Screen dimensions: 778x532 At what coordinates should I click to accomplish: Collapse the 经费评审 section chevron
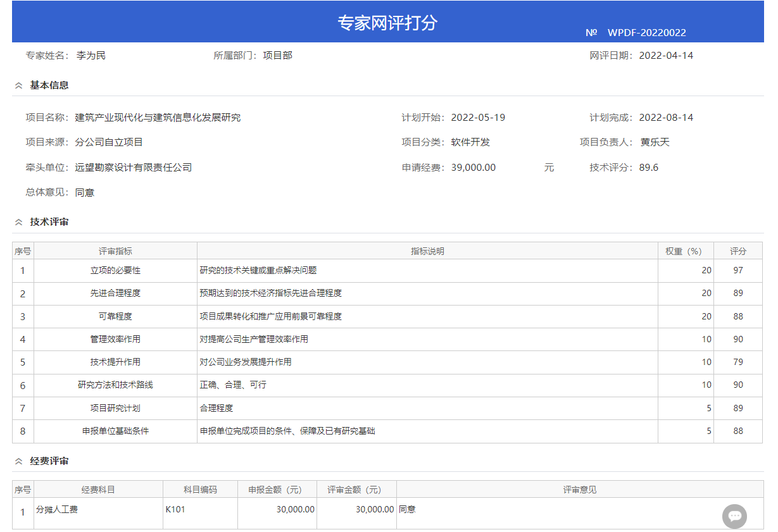pyautogui.click(x=19, y=462)
